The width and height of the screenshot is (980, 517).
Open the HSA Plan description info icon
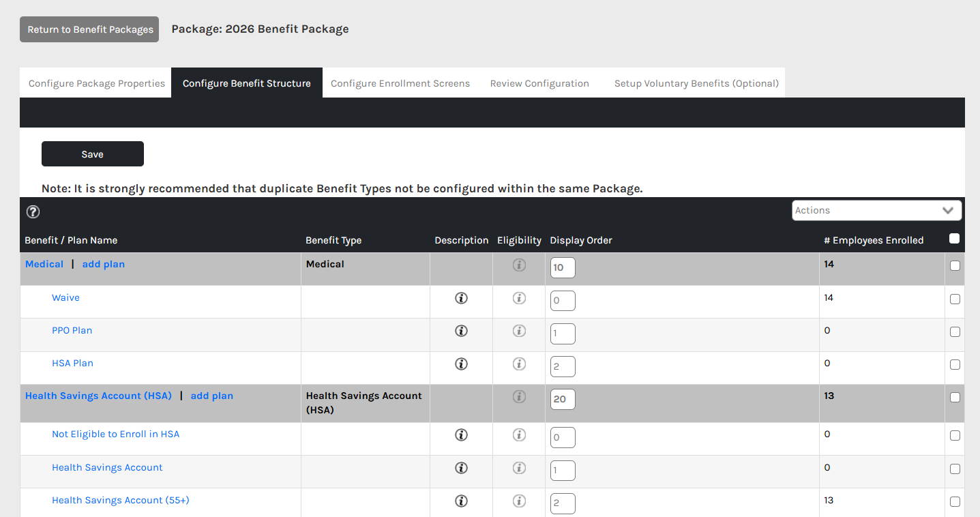tap(461, 364)
